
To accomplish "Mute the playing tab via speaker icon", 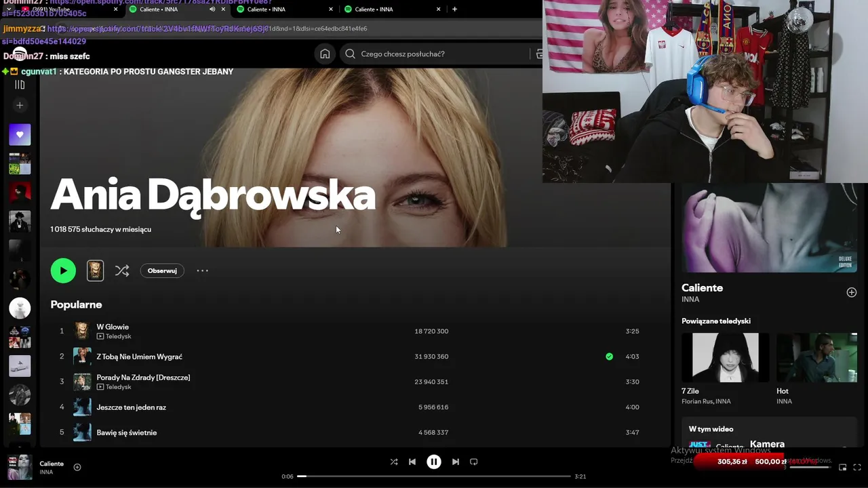I will tap(212, 9).
